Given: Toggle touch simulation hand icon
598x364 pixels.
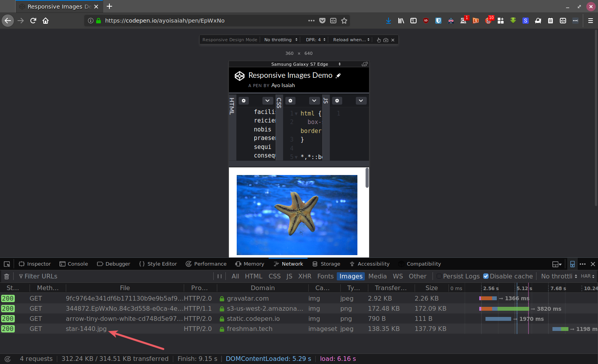Looking at the screenshot, I should 379,40.
